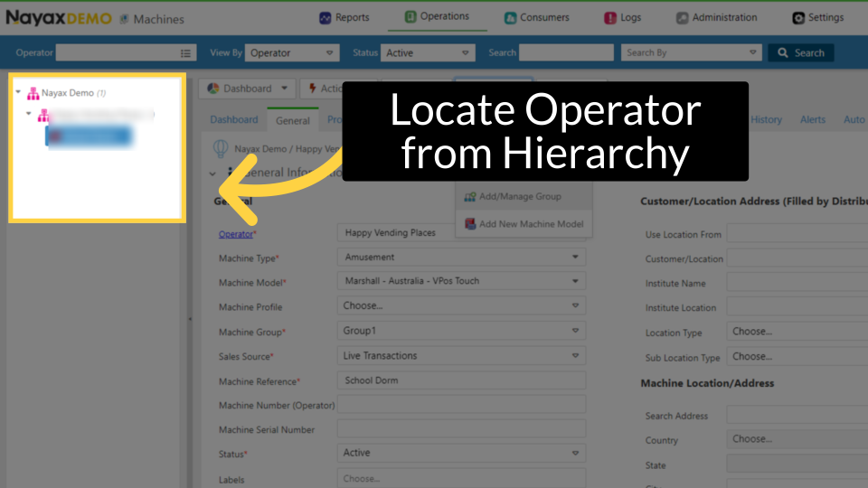Switch to the General tab
Image resolution: width=868 pixels, height=488 pixels.
(x=293, y=120)
